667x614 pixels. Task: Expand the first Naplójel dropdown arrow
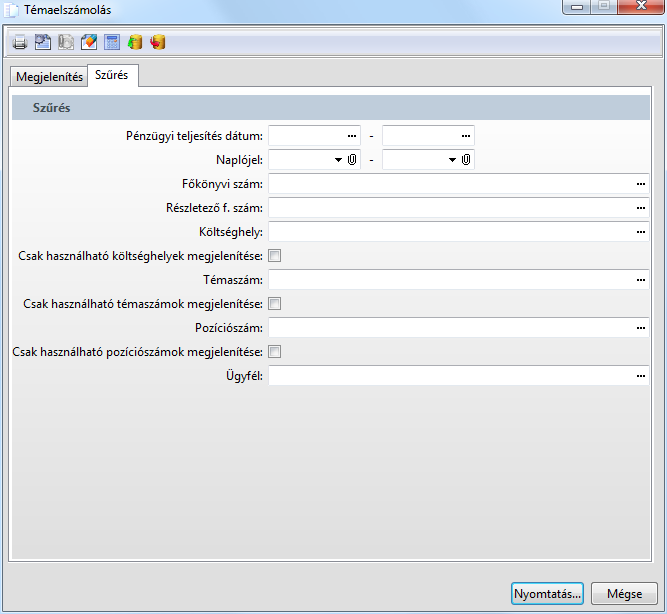[338, 160]
